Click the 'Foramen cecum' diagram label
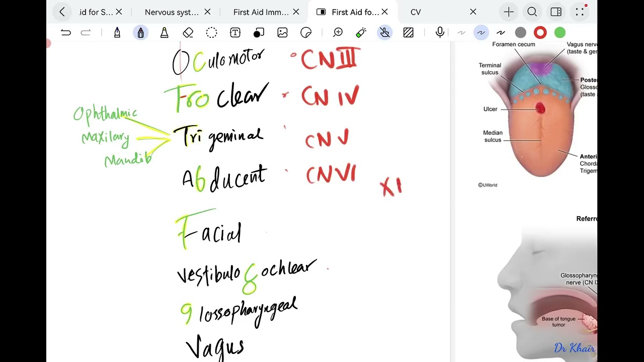This screenshot has height=362, width=644. point(514,44)
